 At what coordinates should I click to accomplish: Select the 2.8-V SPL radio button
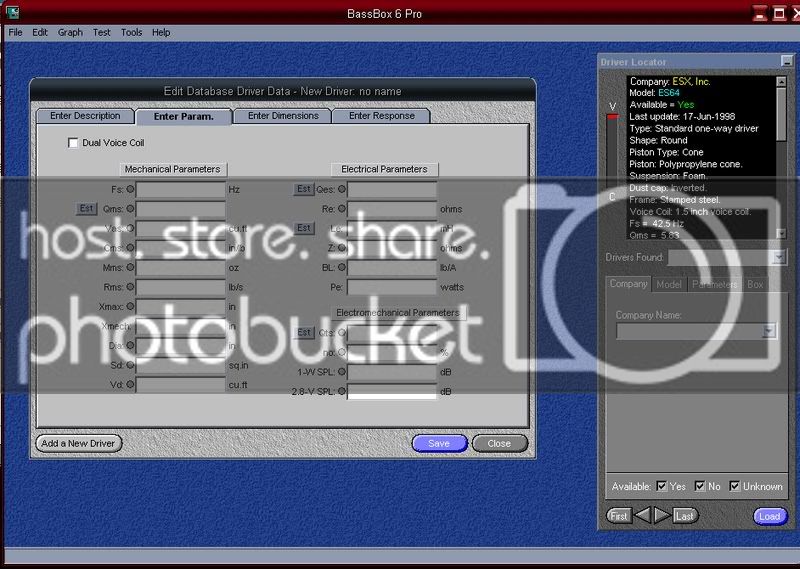click(342, 391)
